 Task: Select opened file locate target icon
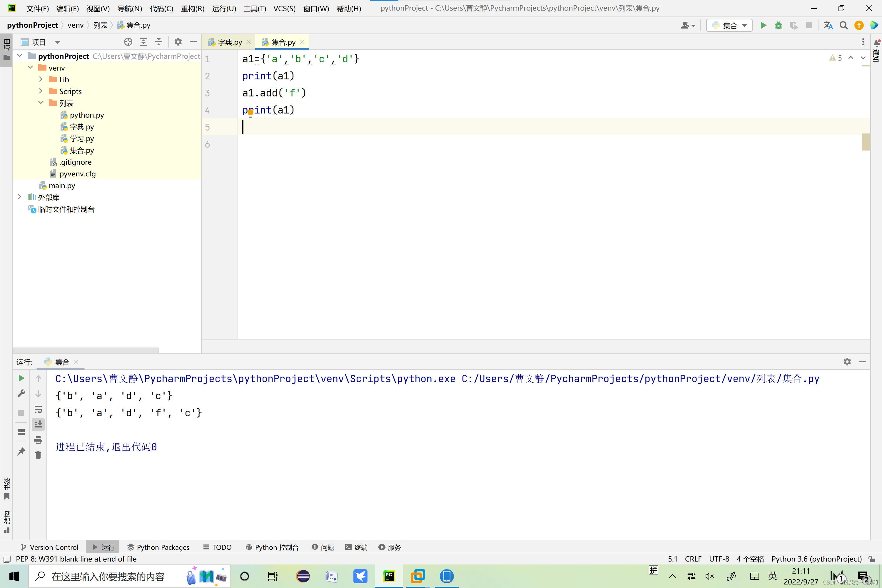128,42
